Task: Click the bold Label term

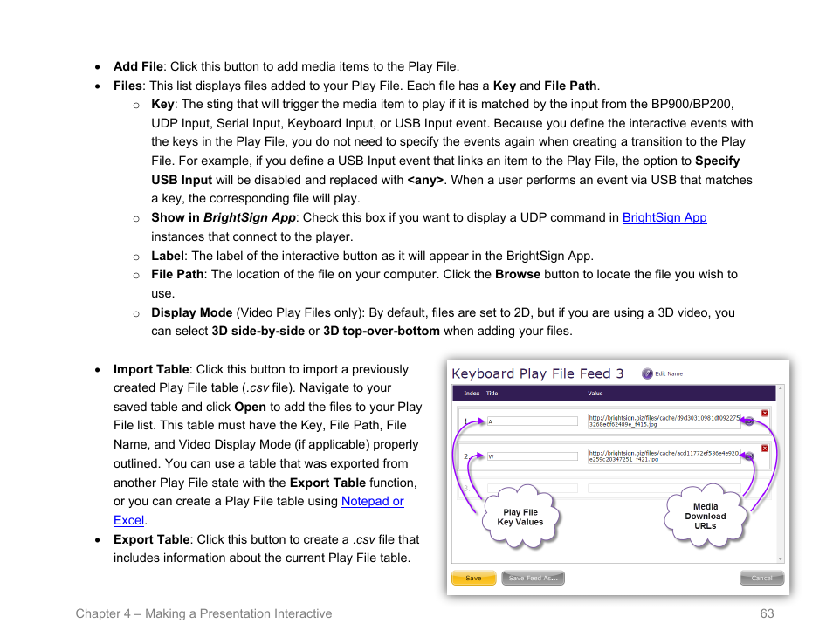Action: tap(168, 256)
